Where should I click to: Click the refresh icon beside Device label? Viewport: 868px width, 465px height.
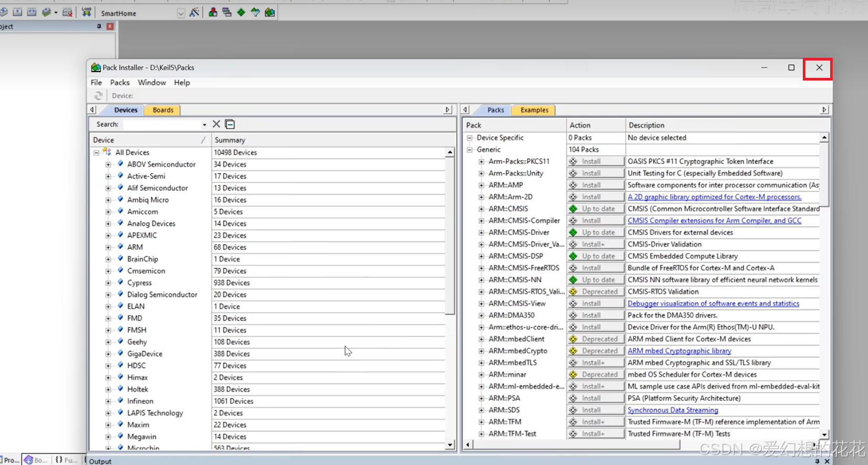98,96
